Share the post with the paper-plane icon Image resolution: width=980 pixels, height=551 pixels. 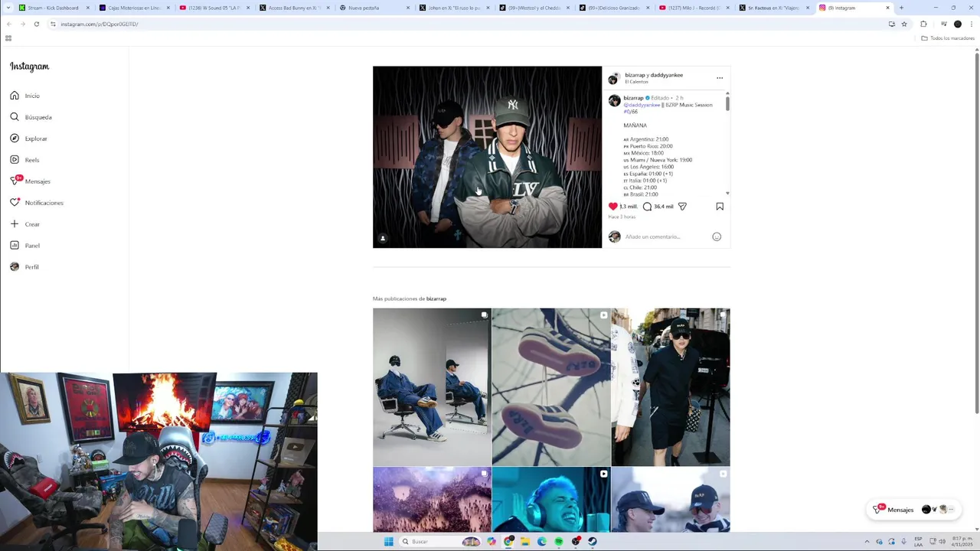pyautogui.click(x=682, y=207)
